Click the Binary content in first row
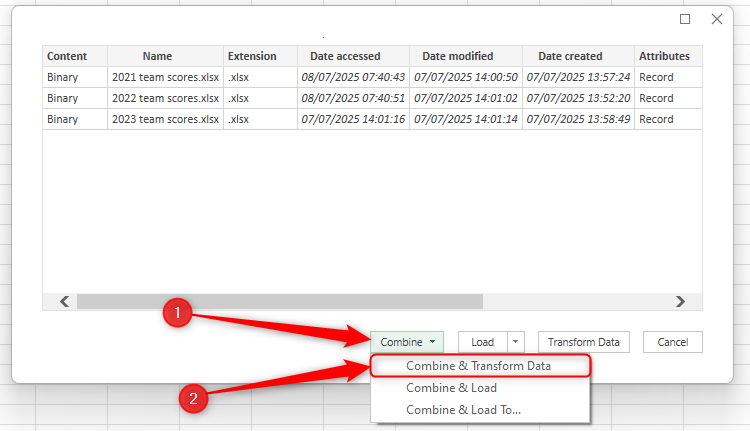The image size is (750, 431). coord(62,77)
